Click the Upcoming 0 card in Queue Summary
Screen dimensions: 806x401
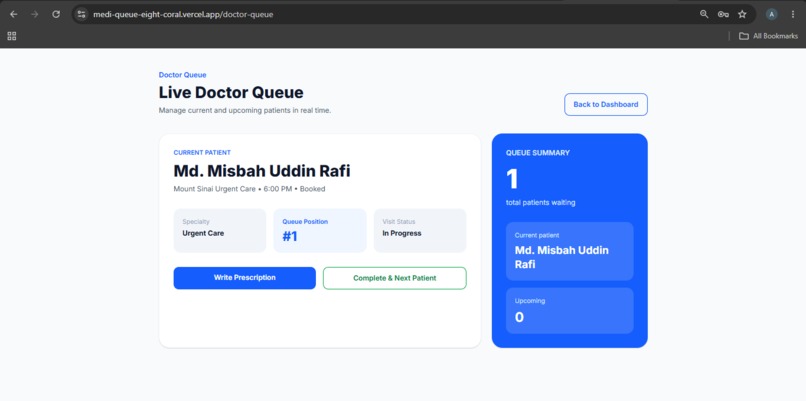tap(570, 311)
